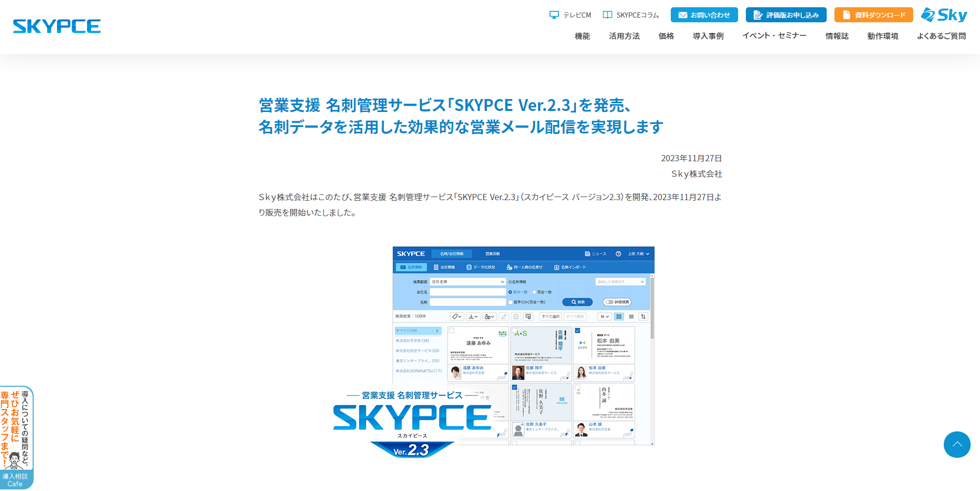Select the 名刺/会社情報 tab in screenshot
Image resolution: width=980 pixels, height=491 pixels.
(x=452, y=254)
